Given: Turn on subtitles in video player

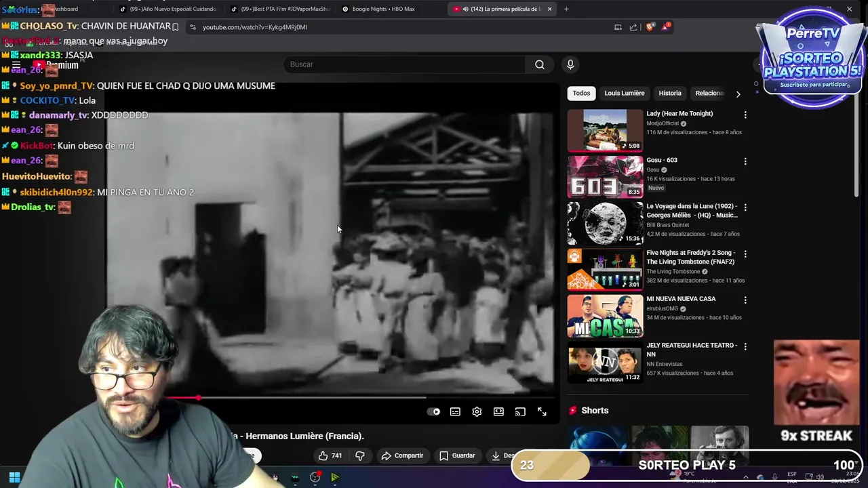Looking at the screenshot, I should click(x=455, y=411).
